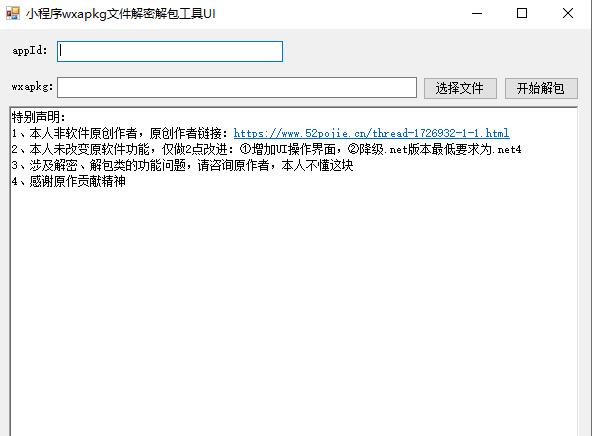Click the appId label

point(30,51)
